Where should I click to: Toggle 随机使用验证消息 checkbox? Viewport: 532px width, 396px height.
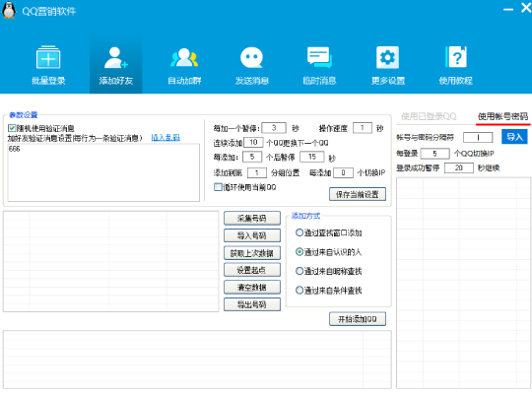coord(12,128)
